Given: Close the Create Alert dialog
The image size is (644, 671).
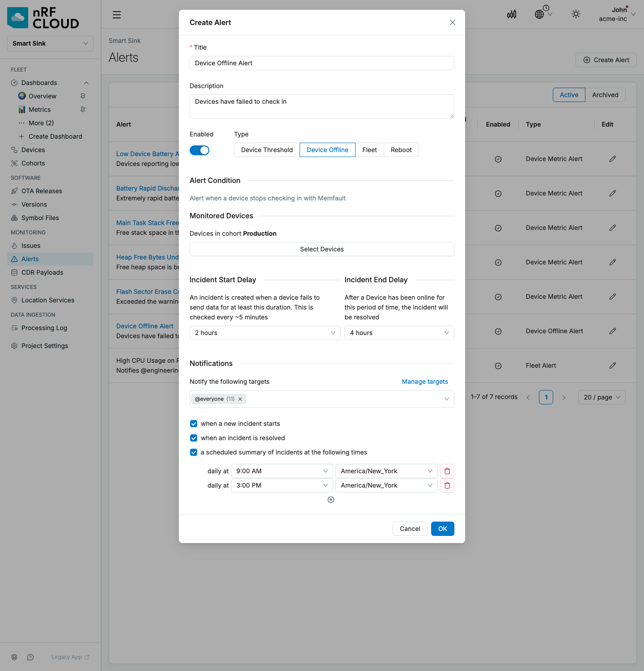Looking at the screenshot, I should click(453, 22).
